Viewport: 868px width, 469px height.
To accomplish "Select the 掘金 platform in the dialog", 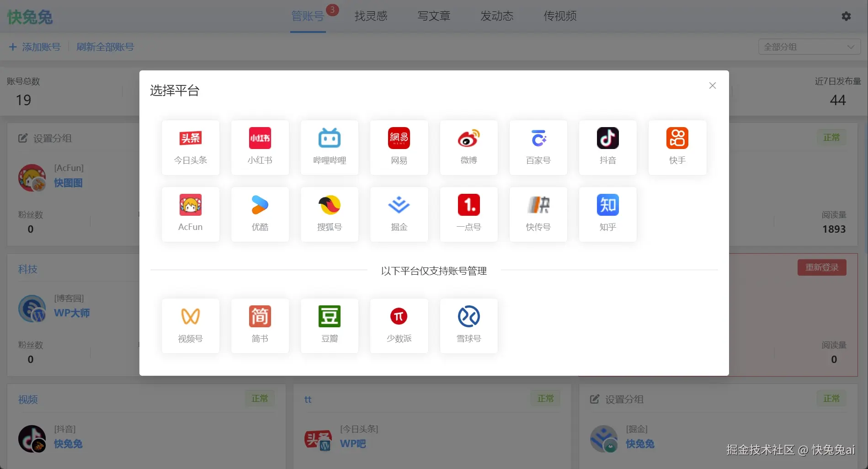I will pyautogui.click(x=399, y=214).
